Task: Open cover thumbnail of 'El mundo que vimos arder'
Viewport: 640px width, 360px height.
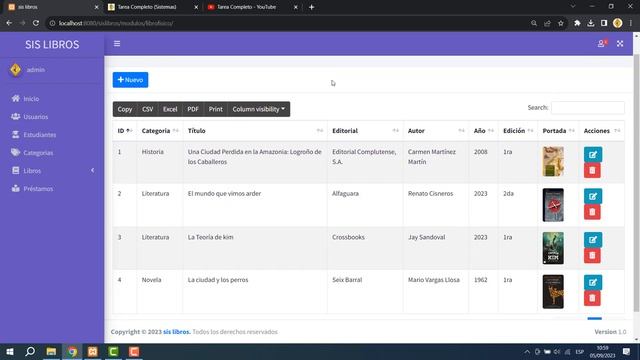Action: [x=553, y=205]
